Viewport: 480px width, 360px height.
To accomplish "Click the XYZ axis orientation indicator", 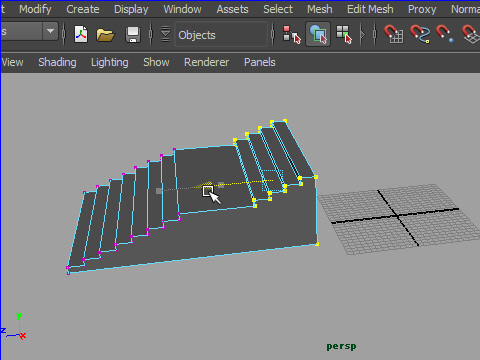I will click(14, 326).
